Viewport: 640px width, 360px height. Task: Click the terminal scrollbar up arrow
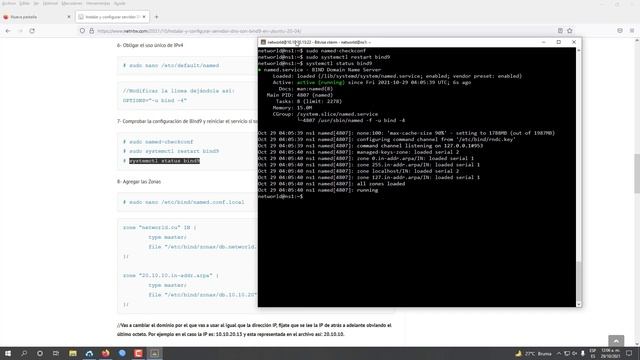[579, 50]
